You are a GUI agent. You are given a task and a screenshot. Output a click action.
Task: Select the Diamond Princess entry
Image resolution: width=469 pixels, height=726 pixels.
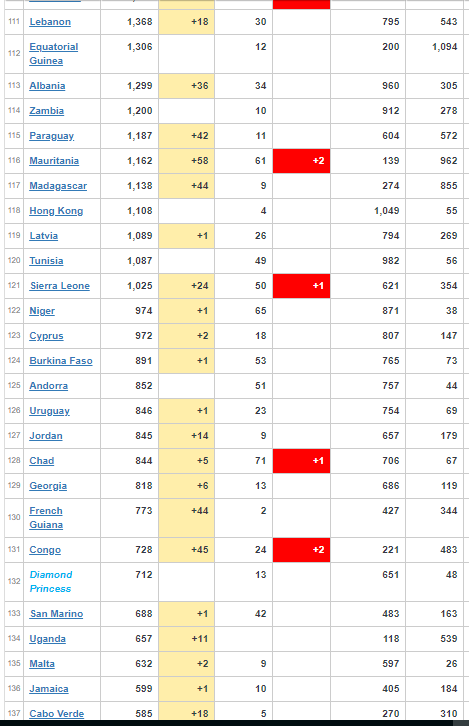(x=51, y=582)
